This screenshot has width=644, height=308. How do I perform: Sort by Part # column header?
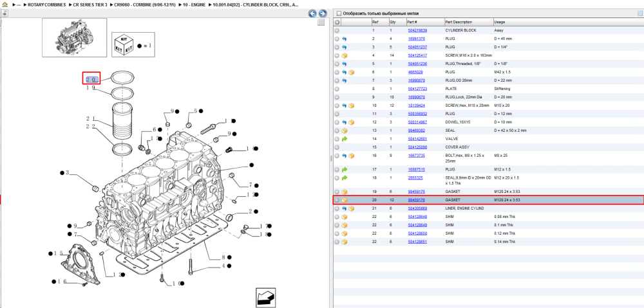pyautogui.click(x=412, y=22)
